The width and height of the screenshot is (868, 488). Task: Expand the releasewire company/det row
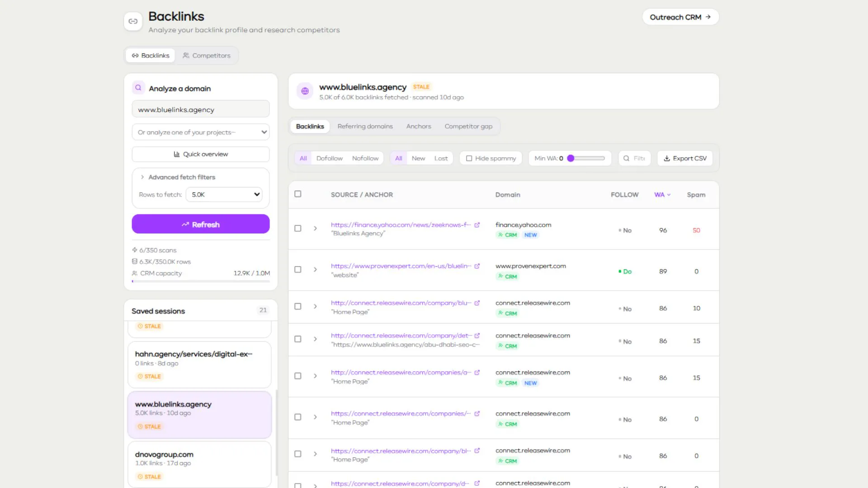[x=316, y=339]
